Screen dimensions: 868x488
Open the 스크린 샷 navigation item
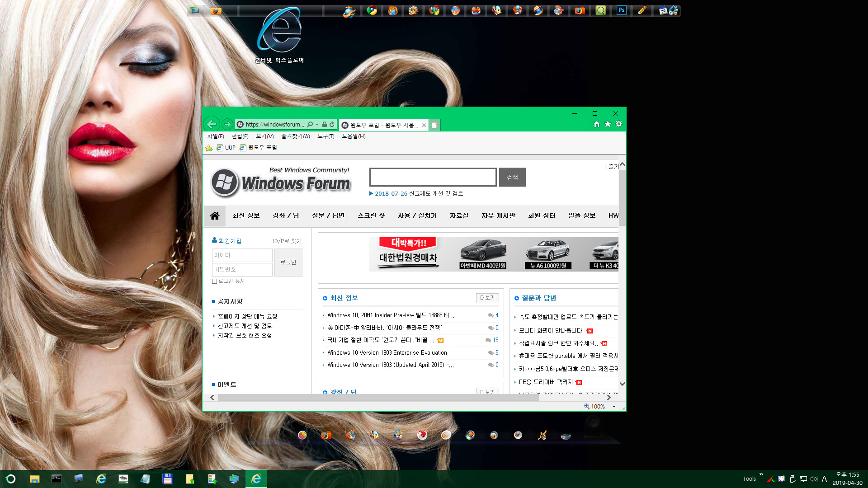tap(372, 216)
